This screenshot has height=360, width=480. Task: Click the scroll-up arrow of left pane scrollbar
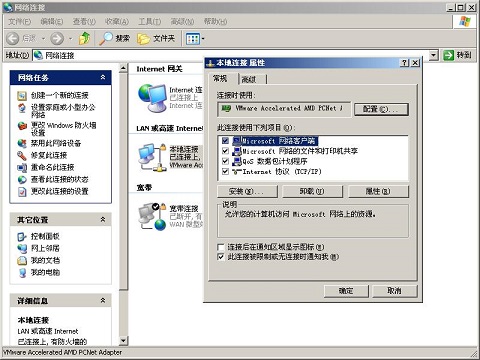[x=123, y=69]
